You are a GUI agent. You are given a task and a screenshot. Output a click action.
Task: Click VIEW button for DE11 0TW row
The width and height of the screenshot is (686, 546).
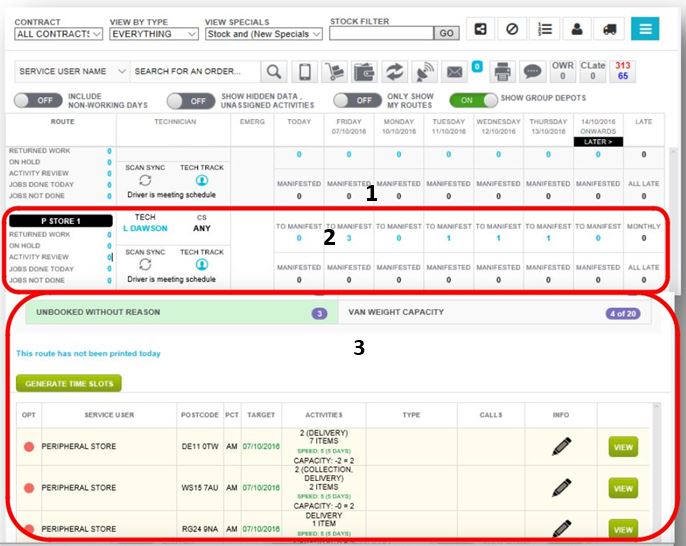(623, 447)
